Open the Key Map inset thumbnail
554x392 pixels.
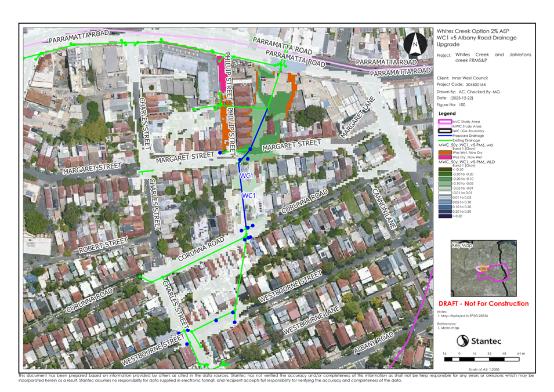coord(483,268)
